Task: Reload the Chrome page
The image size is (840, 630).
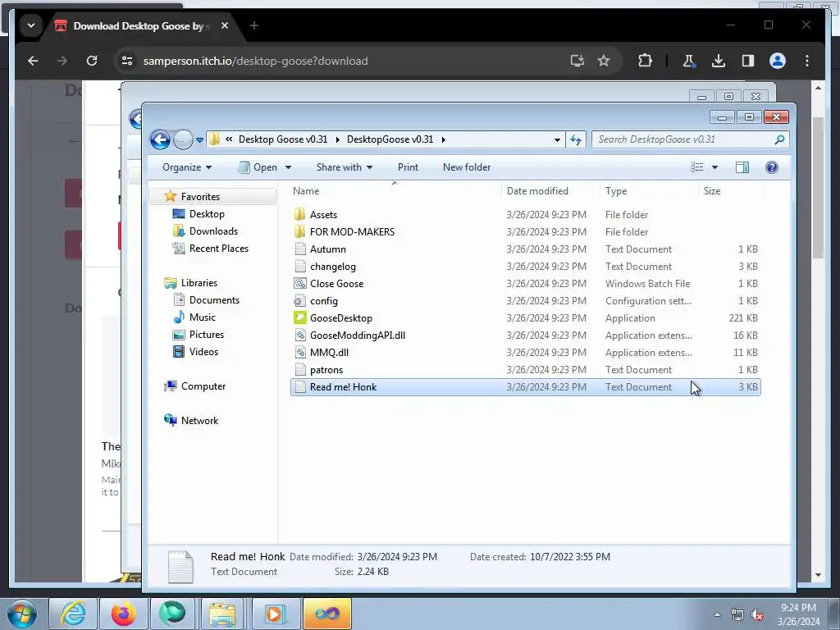Action: (92, 61)
